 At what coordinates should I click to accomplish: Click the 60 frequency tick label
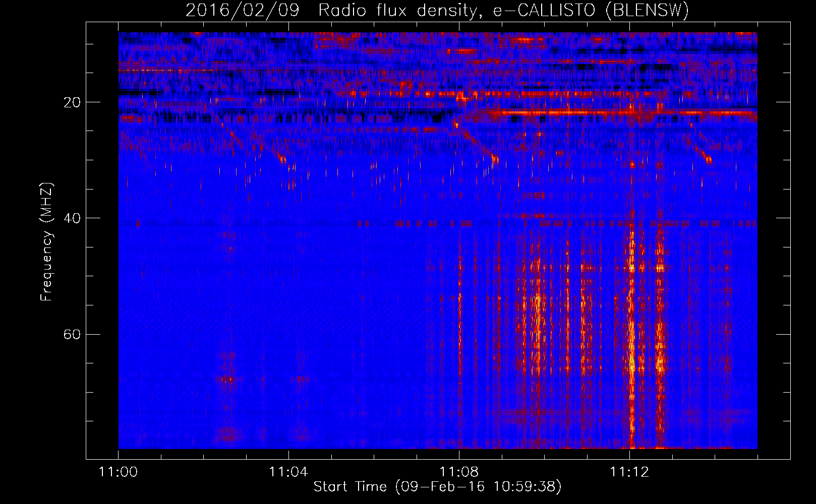click(x=72, y=334)
